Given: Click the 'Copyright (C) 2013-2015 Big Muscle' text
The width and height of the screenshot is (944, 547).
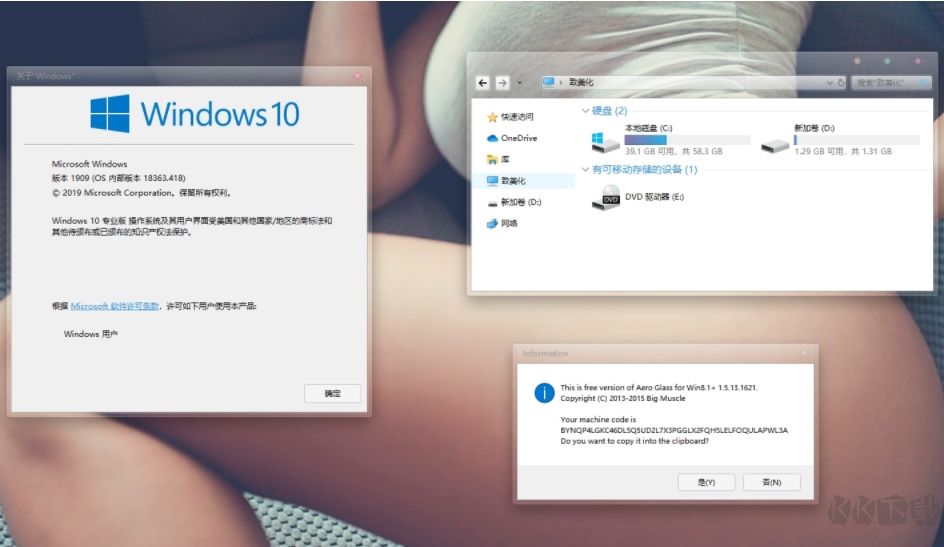Looking at the screenshot, I should pos(623,398).
